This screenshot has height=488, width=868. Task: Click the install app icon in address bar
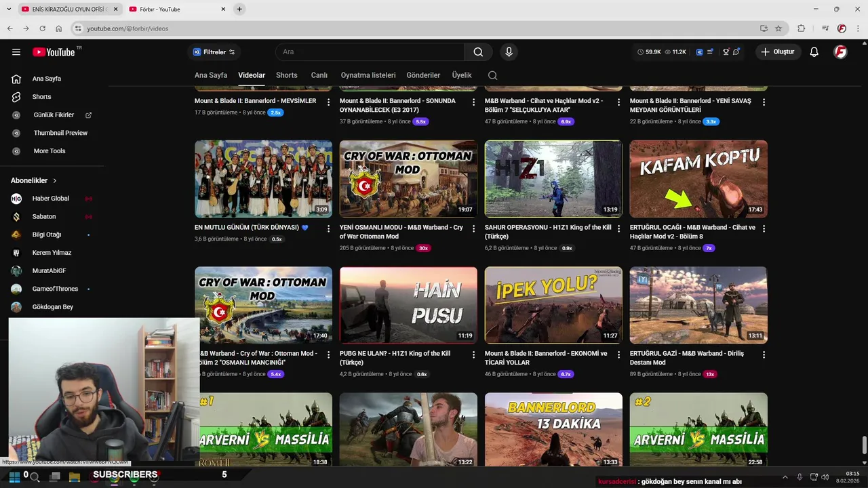764,28
